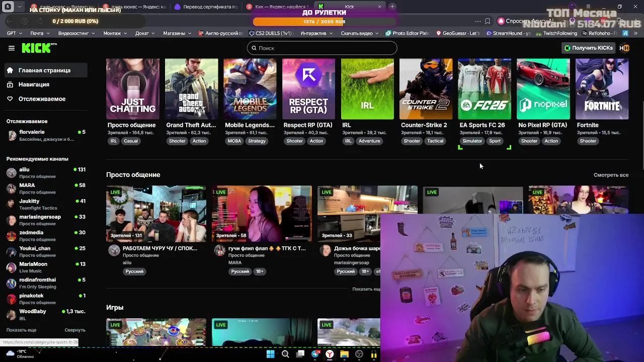This screenshot has height=362, width=644.
Task: Collapse list with Свернуть
Action: click(x=75, y=330)
